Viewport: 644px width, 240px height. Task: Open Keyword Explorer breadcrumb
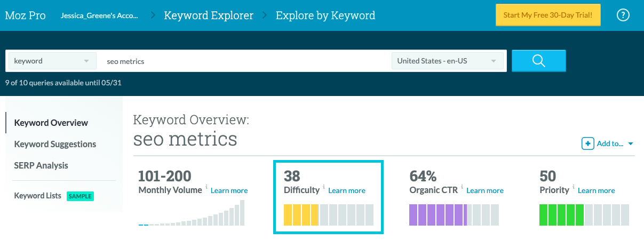click(x=209, y=15)
